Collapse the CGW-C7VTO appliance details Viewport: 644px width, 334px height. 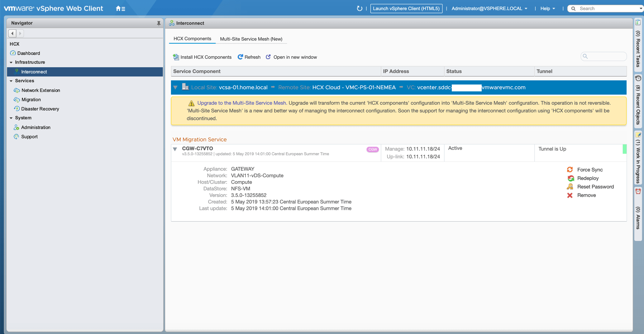[175, 149]
